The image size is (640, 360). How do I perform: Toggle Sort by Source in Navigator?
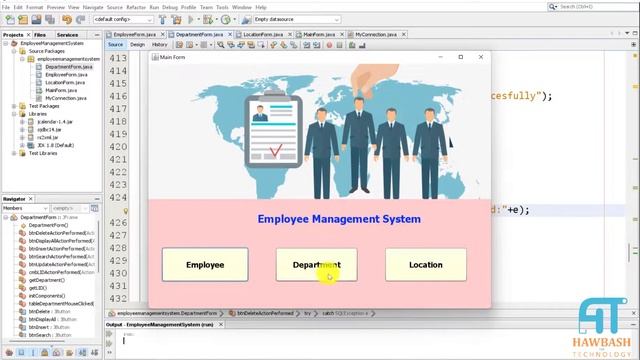point(95,353)
